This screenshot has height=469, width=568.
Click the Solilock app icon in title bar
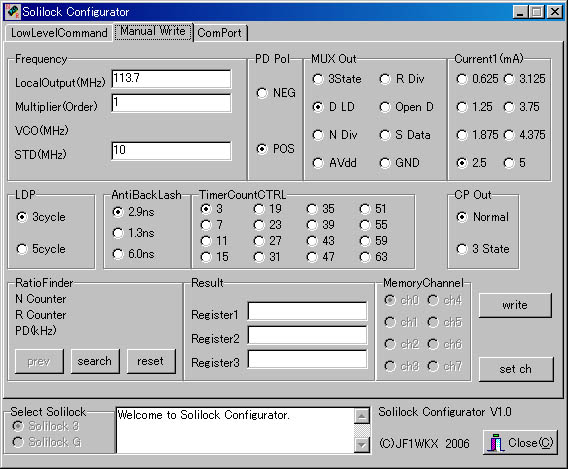[x=13, y=12]
